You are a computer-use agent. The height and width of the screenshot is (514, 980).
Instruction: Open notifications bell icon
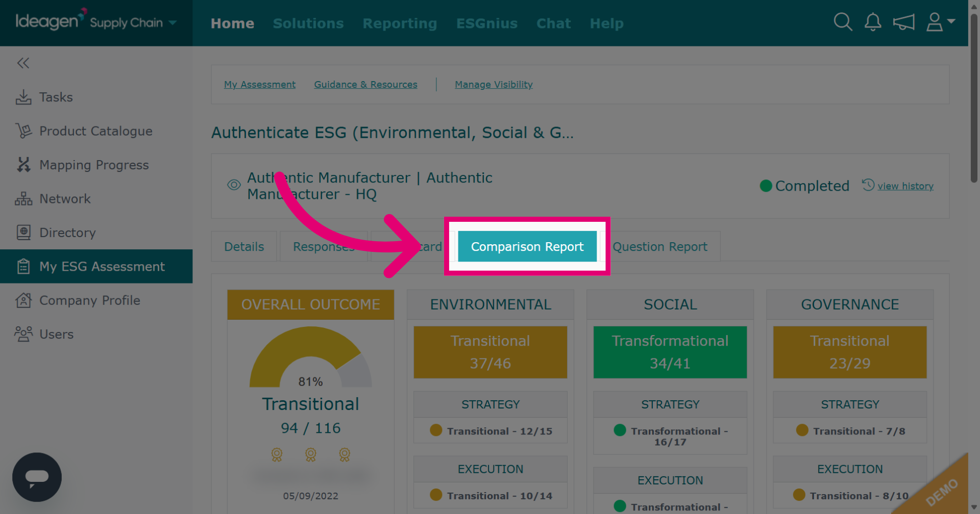[x=873, y=22]
